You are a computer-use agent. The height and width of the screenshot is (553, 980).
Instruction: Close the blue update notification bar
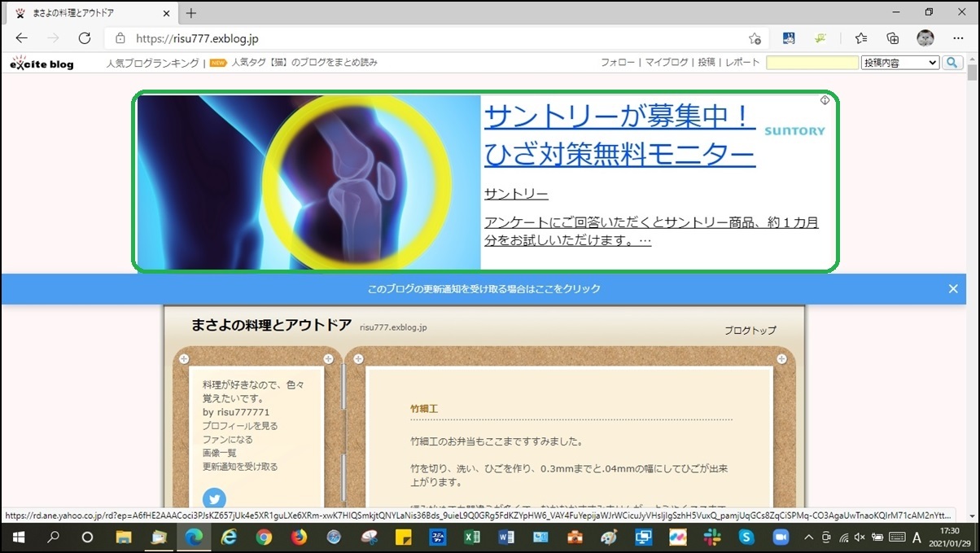[x=953, y=288]
